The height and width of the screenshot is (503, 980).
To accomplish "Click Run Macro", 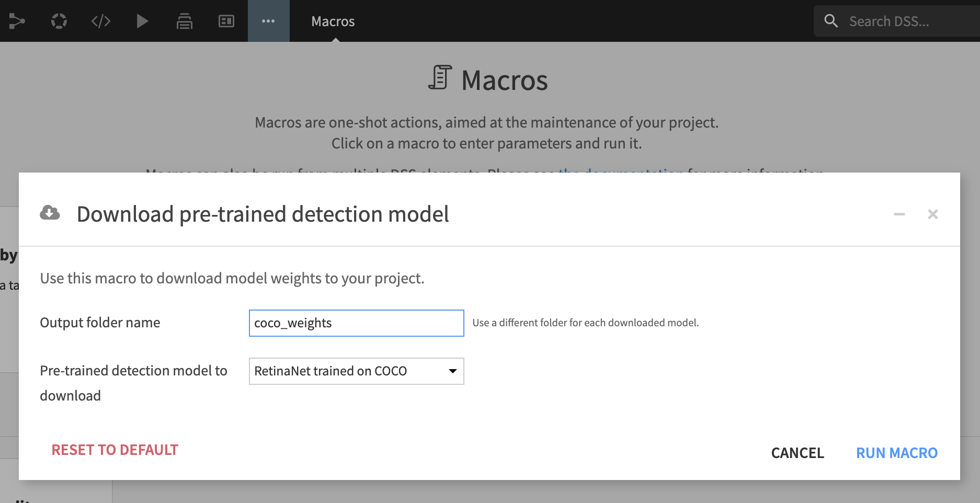I will pos(897,453).
